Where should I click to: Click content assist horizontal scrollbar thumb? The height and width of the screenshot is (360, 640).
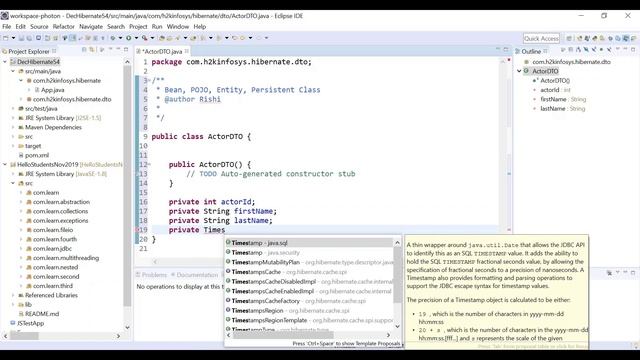click(x=283, y=335)
